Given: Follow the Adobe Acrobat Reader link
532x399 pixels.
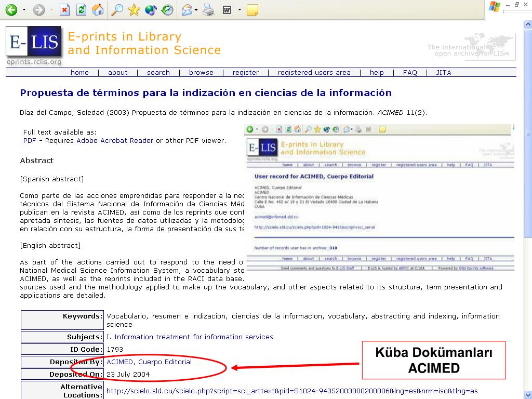Looking at the screenshot, I should coord(115,140).
